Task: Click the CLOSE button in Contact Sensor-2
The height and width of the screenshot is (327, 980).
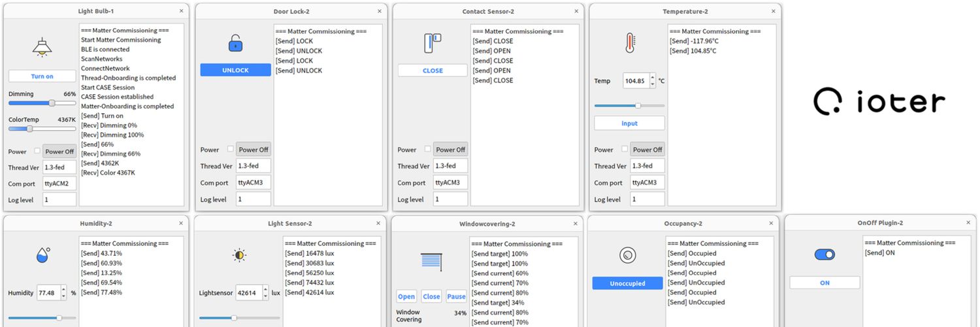Action: click(433, 71)
